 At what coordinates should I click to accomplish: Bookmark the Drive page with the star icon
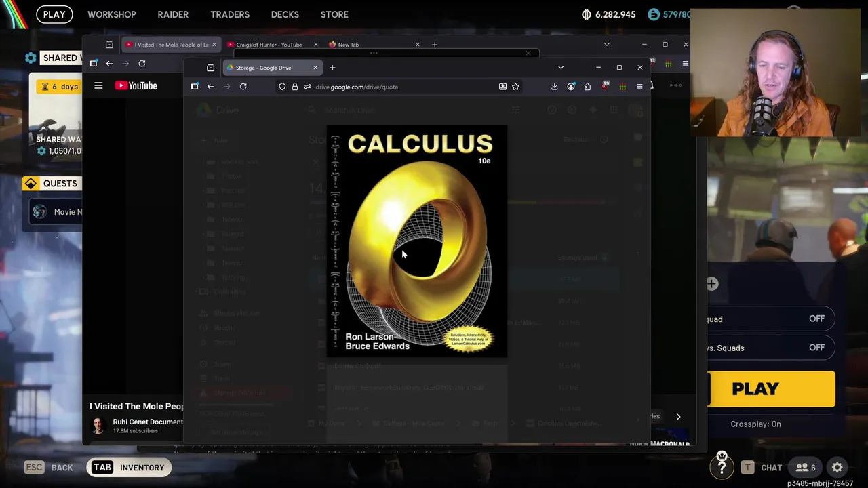click(x=515, y=87)
